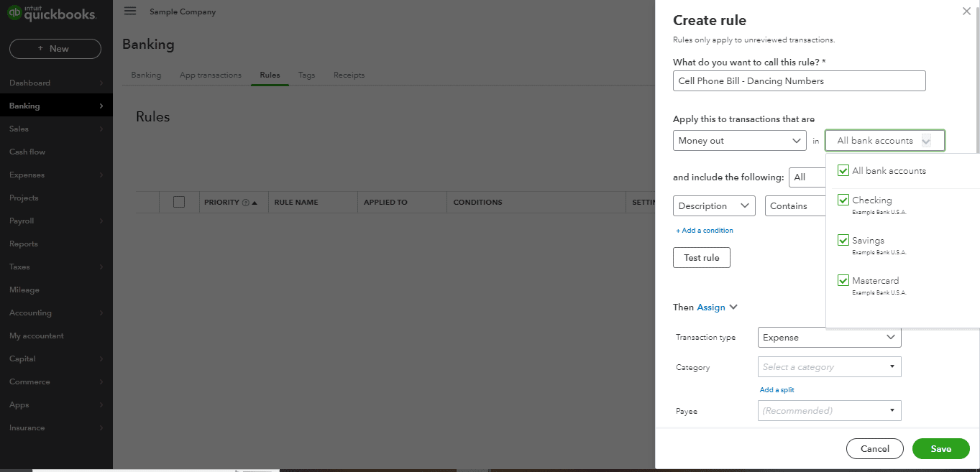Select the Rules tab

(270, 75)
